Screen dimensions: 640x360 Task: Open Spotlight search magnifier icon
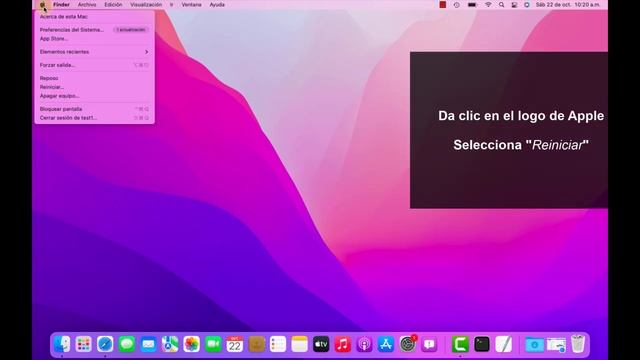coord(501,5)
